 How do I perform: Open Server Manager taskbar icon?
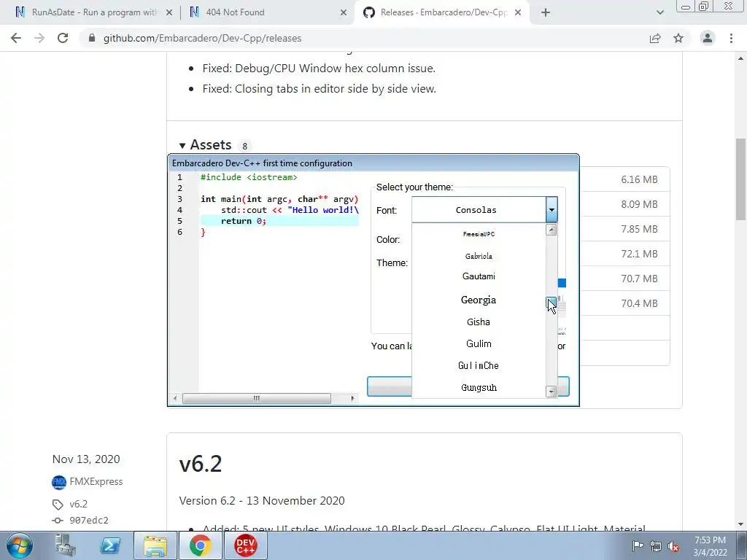pyautogui.click(x=65, y=545)
